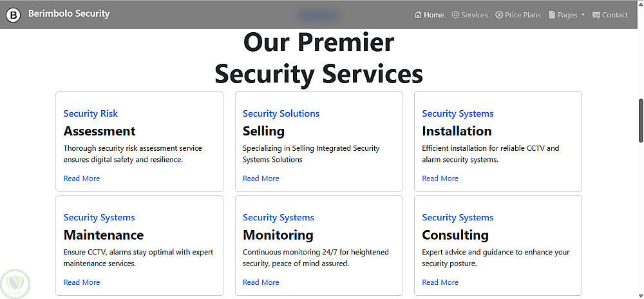View Read More for Consulting service

click(440, 282)
